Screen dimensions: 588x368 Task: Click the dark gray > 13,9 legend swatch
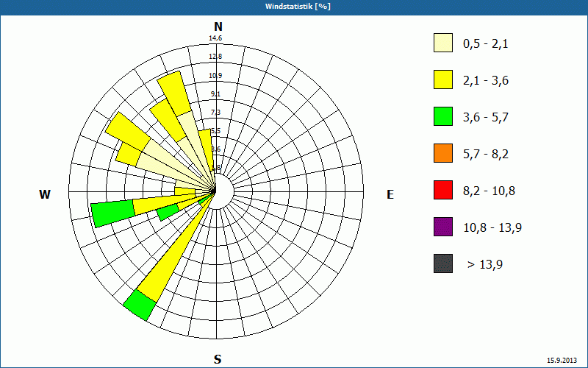click(x=443, y=263)
